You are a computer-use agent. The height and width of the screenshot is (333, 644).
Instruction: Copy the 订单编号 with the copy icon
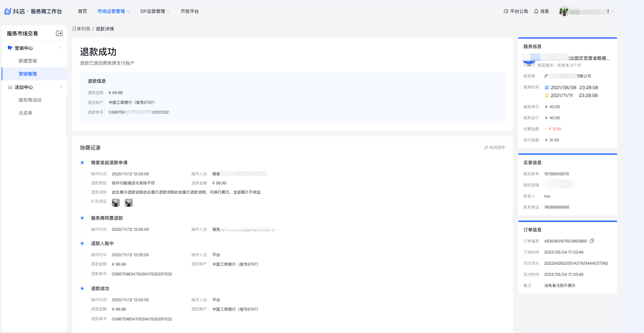click(592, 241)
